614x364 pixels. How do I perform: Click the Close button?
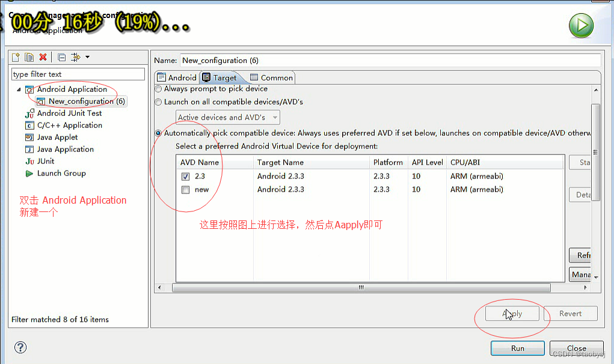pos(576,348)
